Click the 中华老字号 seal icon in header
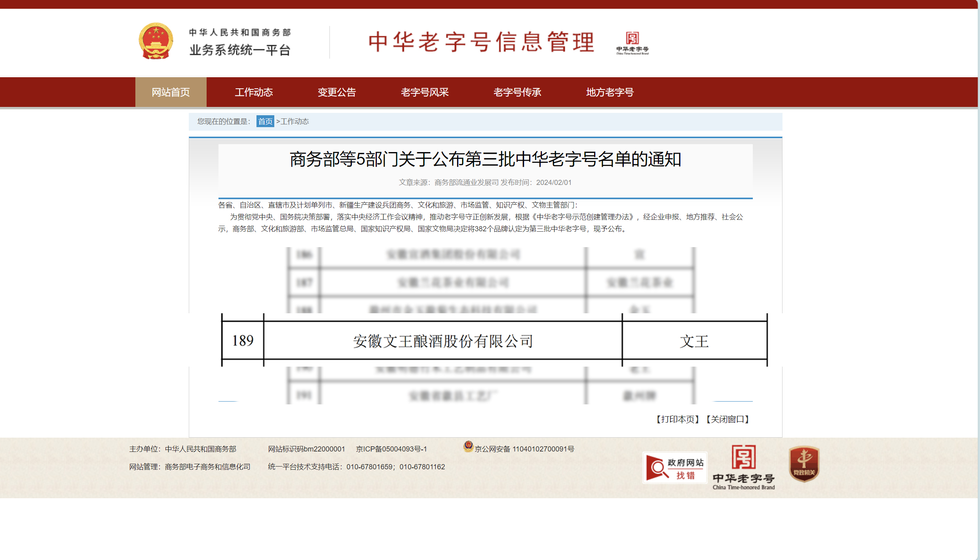Viewport: 980px width, 560px height. tap(632, 42)
